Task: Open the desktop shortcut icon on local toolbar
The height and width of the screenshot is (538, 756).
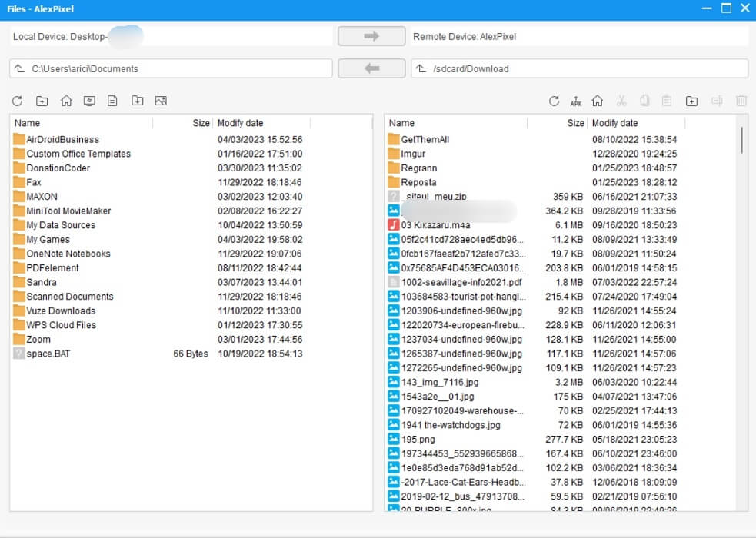Action: tap(89, 101)
